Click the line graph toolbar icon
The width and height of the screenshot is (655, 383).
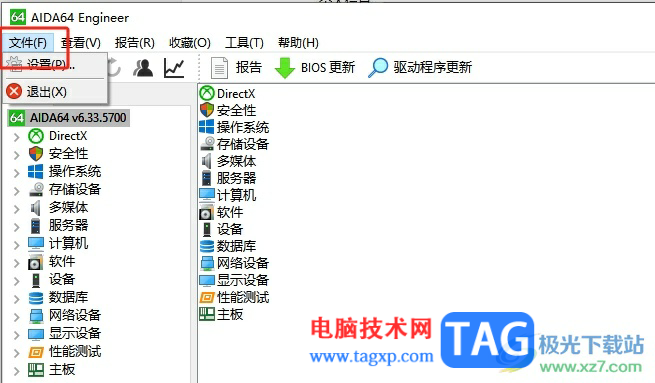[x=174, y=68]
